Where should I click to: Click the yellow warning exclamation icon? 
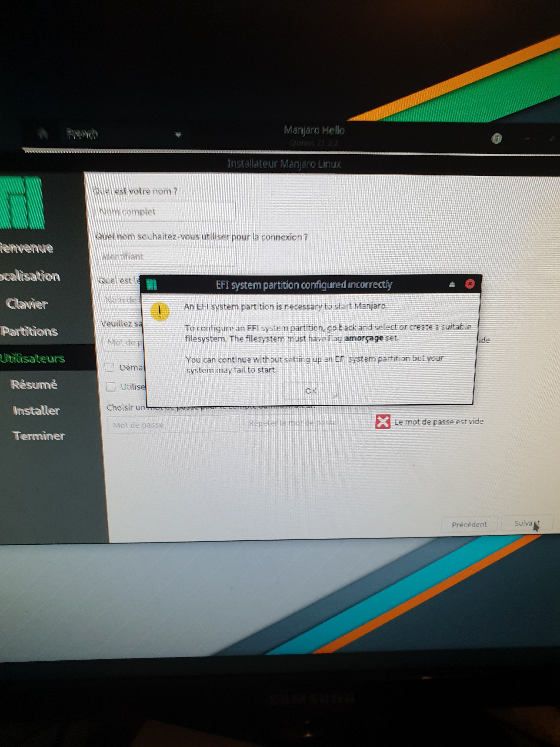pos(160,311)
